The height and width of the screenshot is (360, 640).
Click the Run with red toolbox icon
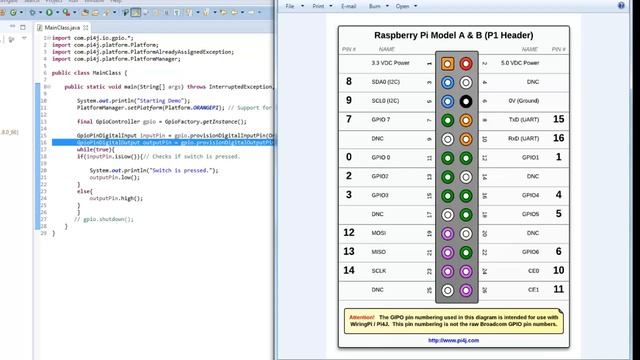pyautogui.click(x=66, y=13)
